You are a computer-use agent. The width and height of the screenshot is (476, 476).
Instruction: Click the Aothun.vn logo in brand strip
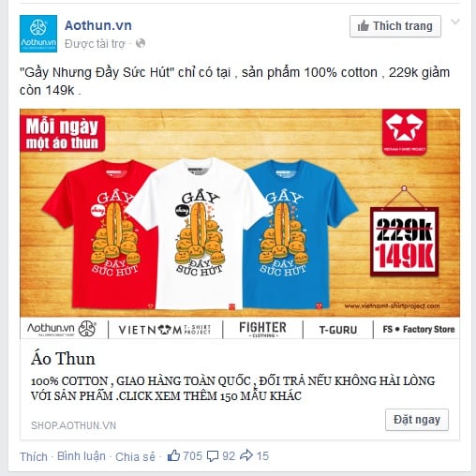click(62, 329)
